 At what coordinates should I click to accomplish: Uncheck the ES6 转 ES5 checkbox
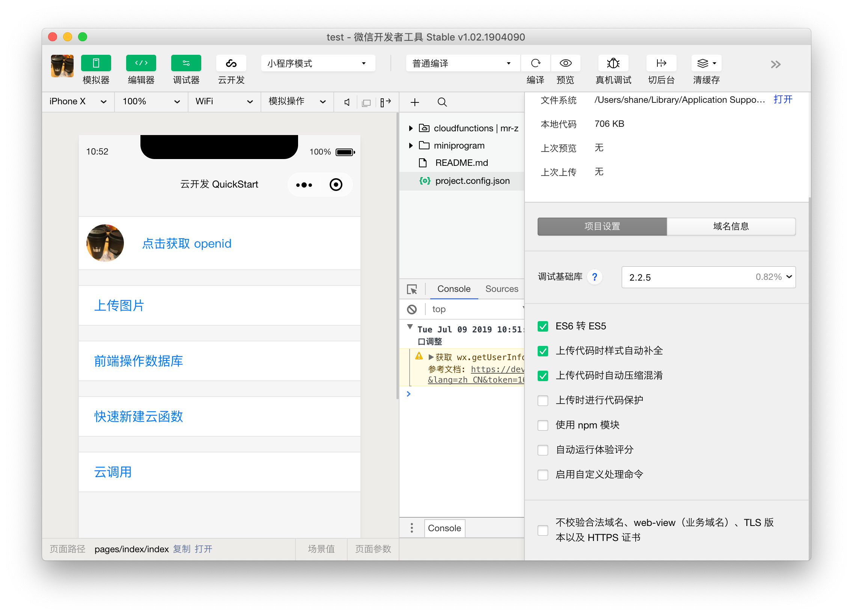(x=543, y=326)
